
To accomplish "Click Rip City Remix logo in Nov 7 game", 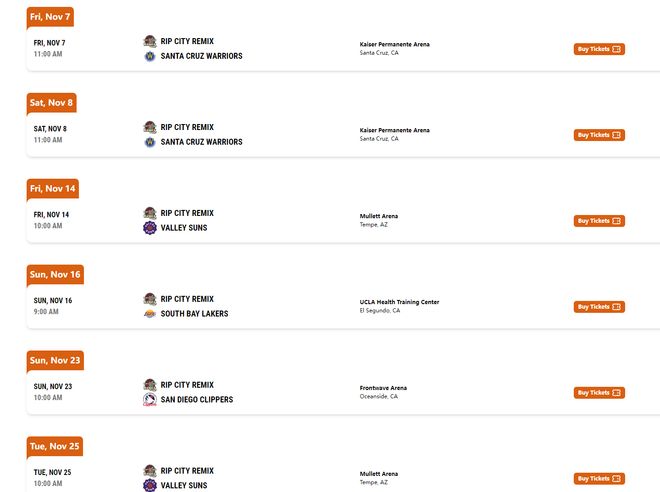I will pos(150,42).
